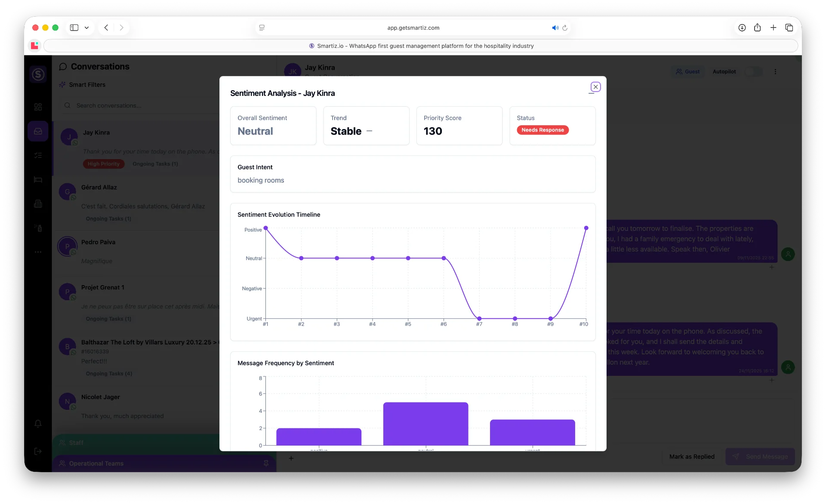Go forward with Safari forward arrow
This screenshot has height=504, width=826.
click(121, 28)
